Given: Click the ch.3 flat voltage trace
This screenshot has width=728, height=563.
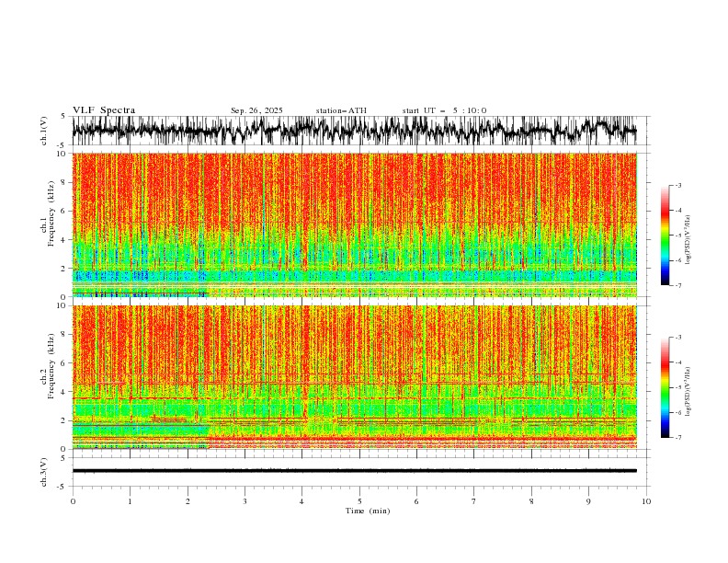Looking at the screenshot, I should click(x=354, y=471).
